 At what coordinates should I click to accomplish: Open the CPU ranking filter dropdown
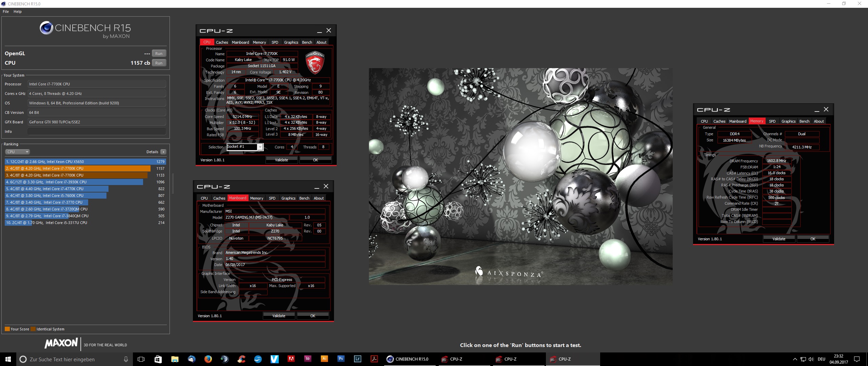[x=18, y=152]
